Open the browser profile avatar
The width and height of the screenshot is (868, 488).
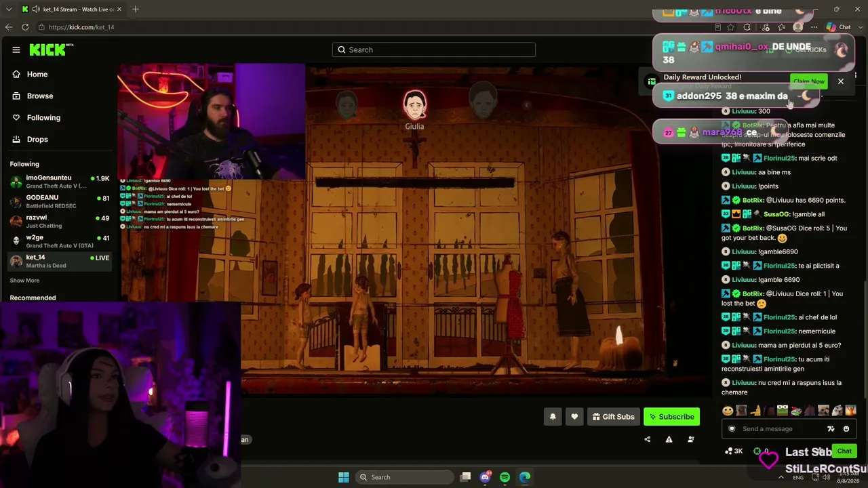[x=798, y=27]
